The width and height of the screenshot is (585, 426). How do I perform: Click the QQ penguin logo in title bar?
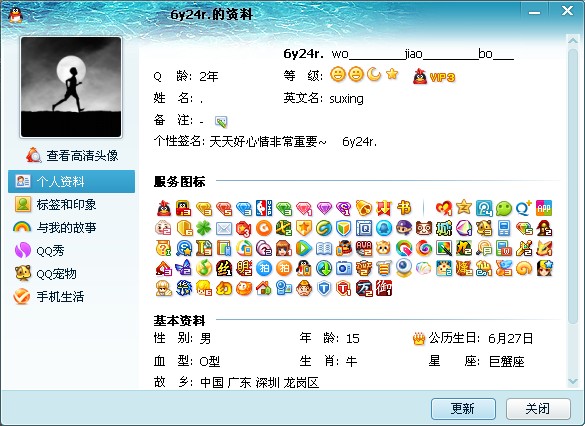15,15
